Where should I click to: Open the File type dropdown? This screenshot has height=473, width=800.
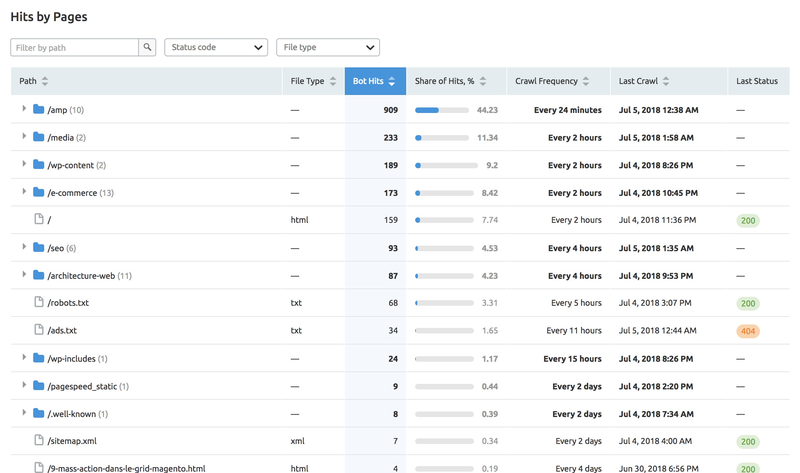click(328, 47)
